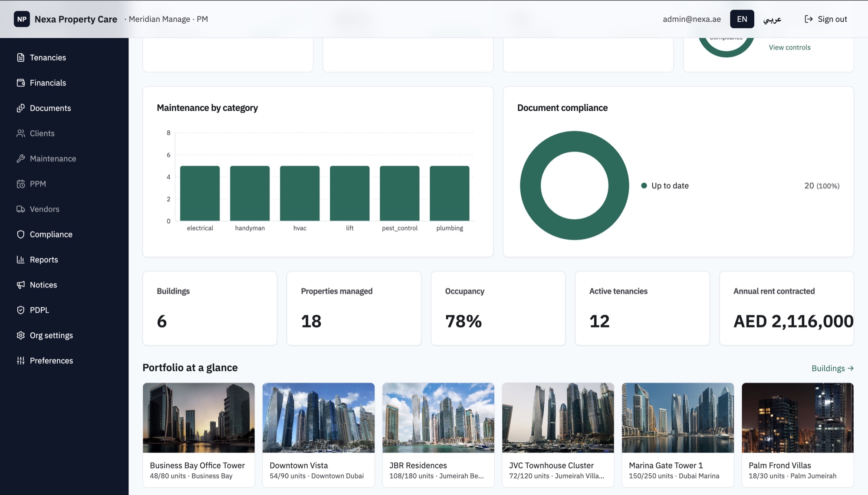Click the hvac bar in chart

tap(299, 193)
